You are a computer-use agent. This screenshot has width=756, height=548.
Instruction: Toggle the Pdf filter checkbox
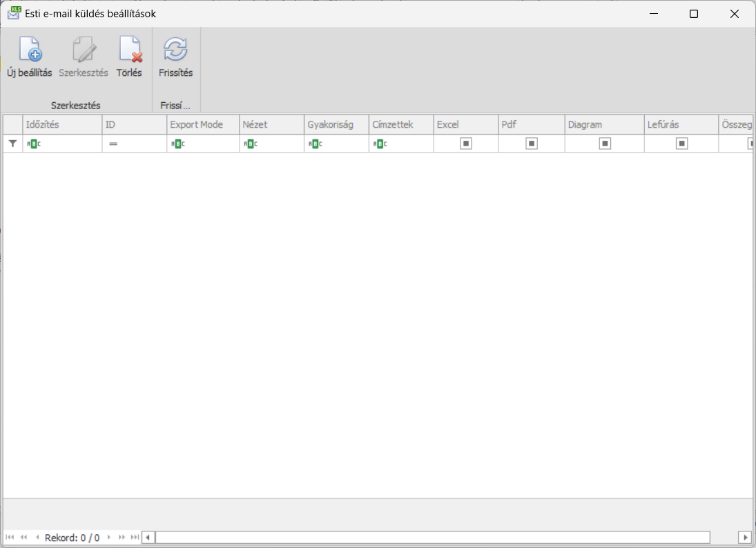[532, 144]
